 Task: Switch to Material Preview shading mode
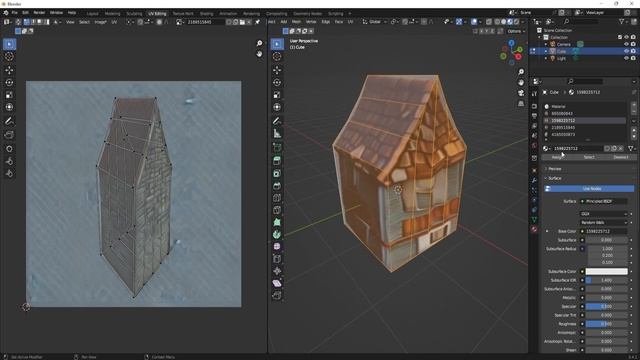(510, 22)
